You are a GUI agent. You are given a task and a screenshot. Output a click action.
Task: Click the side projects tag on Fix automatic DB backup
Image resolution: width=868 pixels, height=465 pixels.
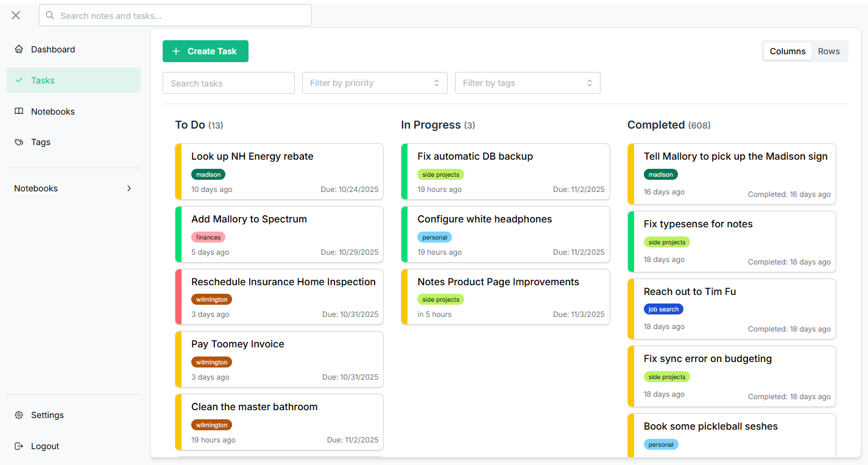[x=440, y=174]
